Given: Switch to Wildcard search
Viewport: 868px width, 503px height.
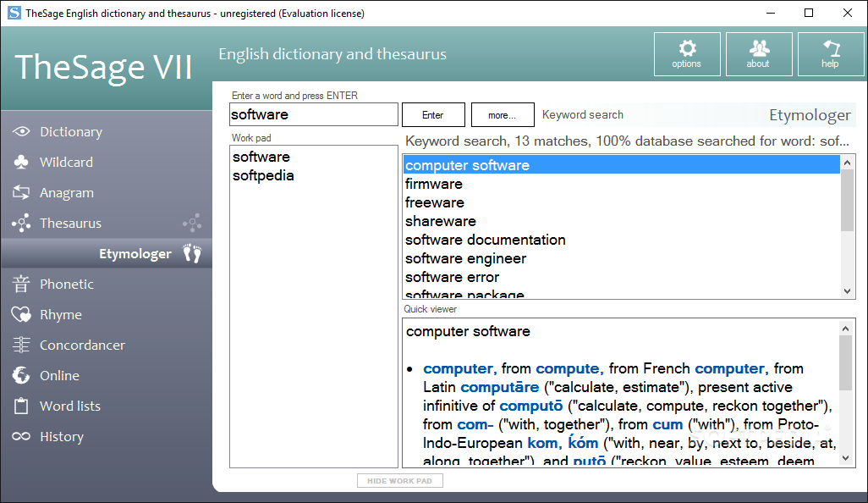Looking at the screenshot, I should coord(67,163).
